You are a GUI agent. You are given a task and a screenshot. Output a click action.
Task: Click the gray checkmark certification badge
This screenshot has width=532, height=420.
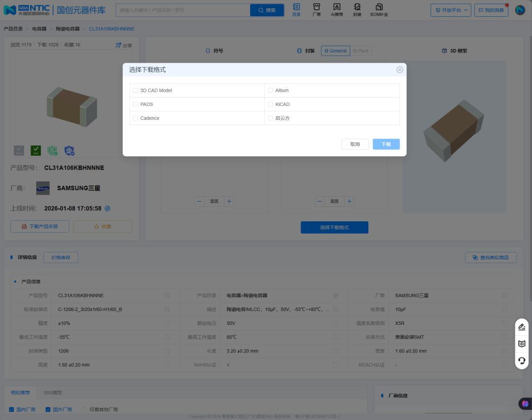point(19,150)
